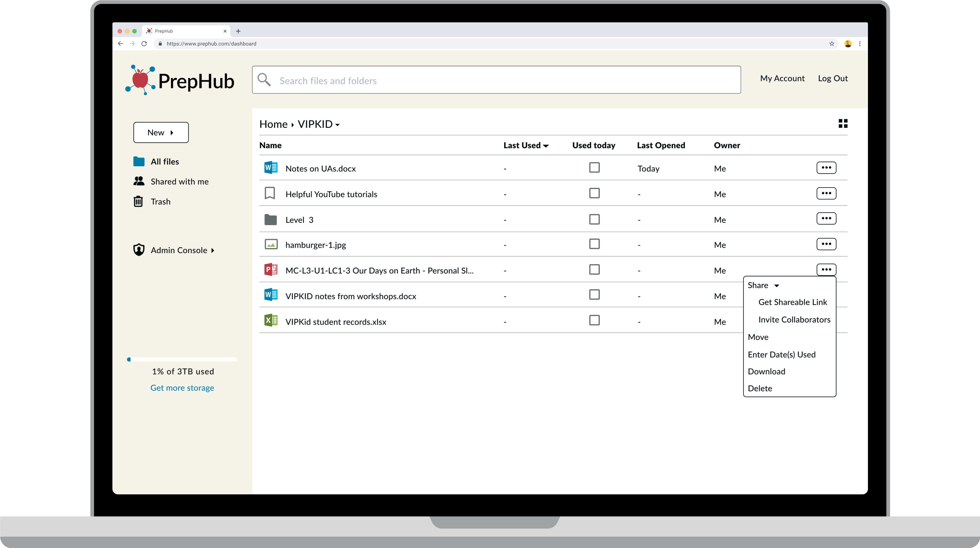Click Log Out
Image resolution: width=980 pixels, height=548 pixels.
(x=833, y=78)
